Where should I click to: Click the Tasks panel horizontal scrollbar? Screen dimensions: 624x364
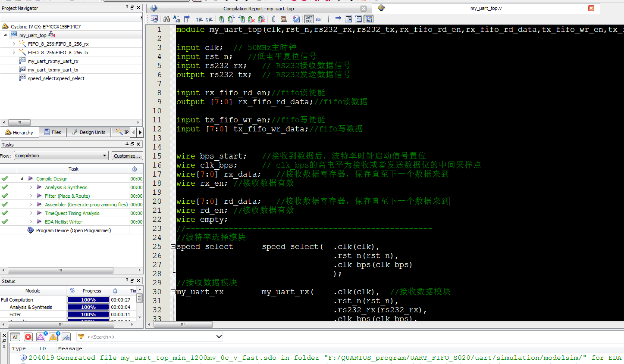[x=60, y=270]
